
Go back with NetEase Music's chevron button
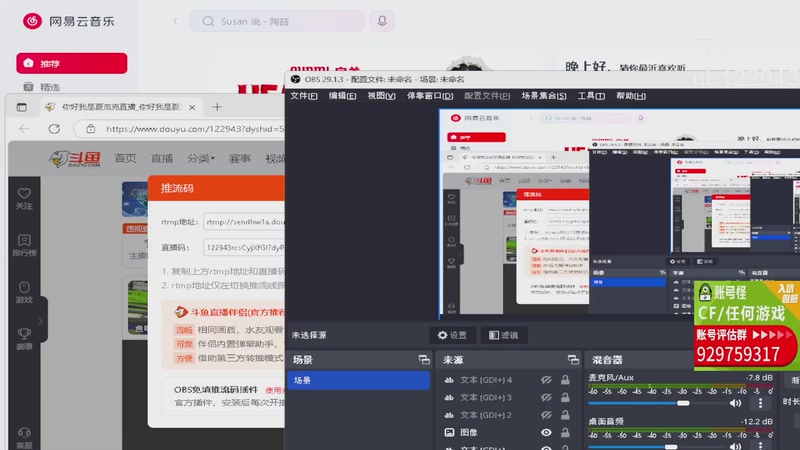coord(176,21)
